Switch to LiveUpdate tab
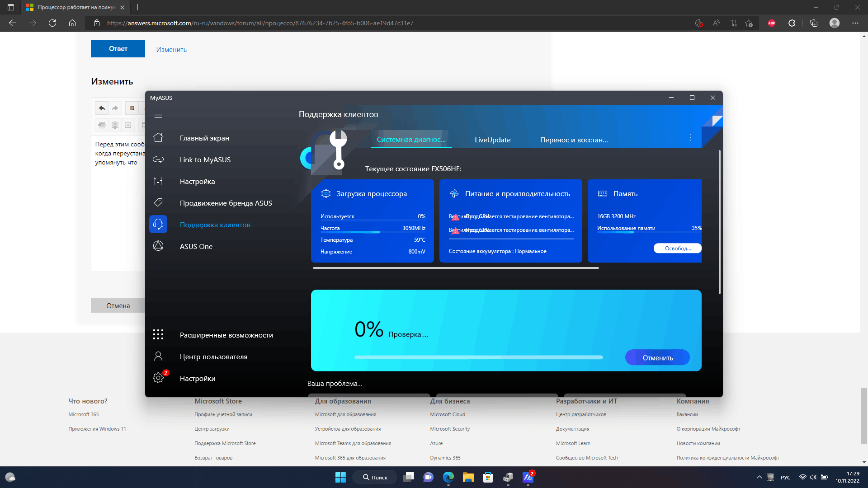The image size is (868, 488). coord(492,140)
